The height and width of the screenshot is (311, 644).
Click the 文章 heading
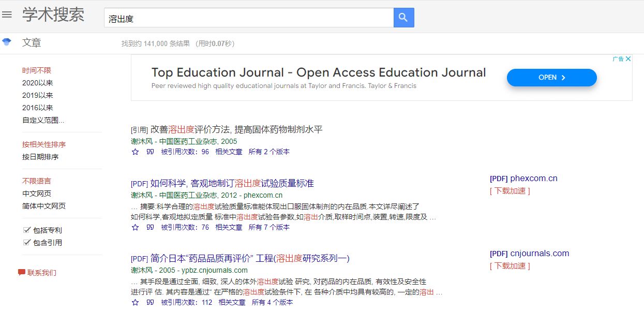coord(32,42)
